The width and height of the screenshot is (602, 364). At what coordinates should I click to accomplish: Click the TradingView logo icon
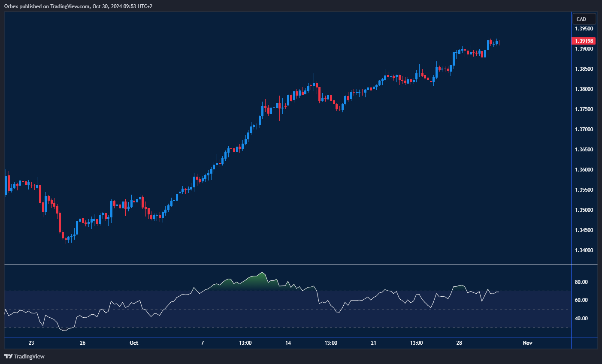pyautogui.click(x=8, y=356)
